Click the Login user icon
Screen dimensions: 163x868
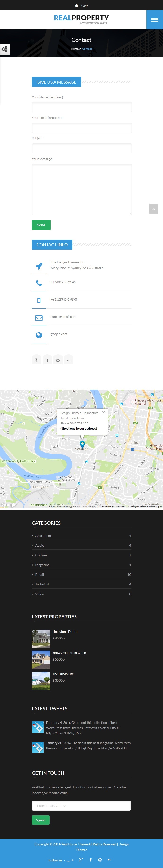coord(76,5)
